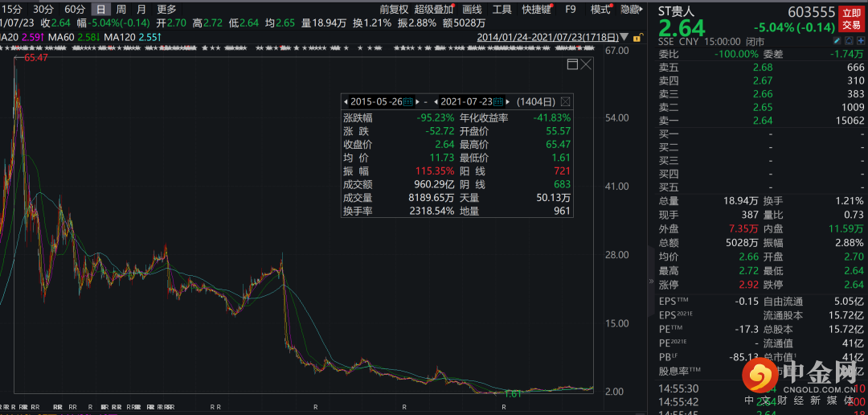Enable 超级叠加 overlay
Screen dimensions: 868x415
pyautogui.click(x=433, y=10)
